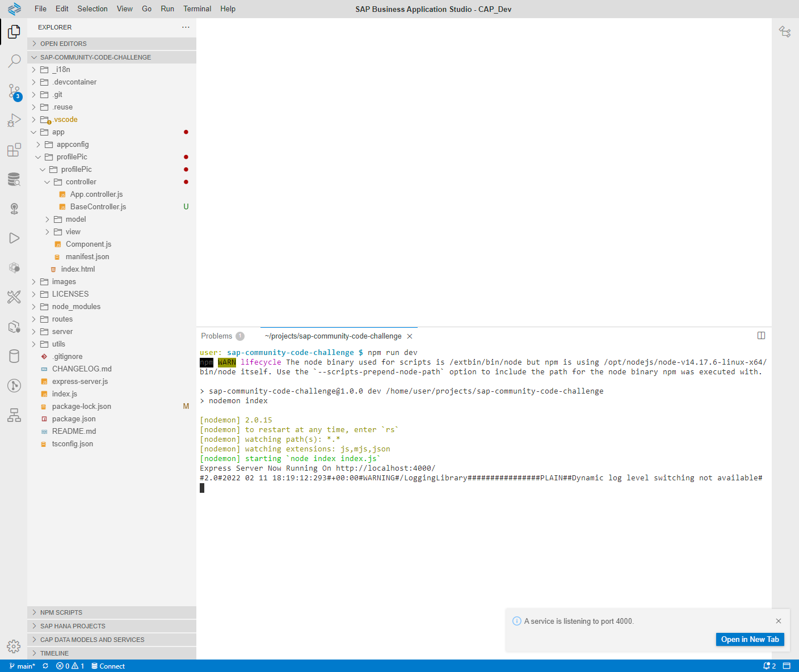
Task: Open the database cylinder icon in activity bar
Action: pos(14,356)
